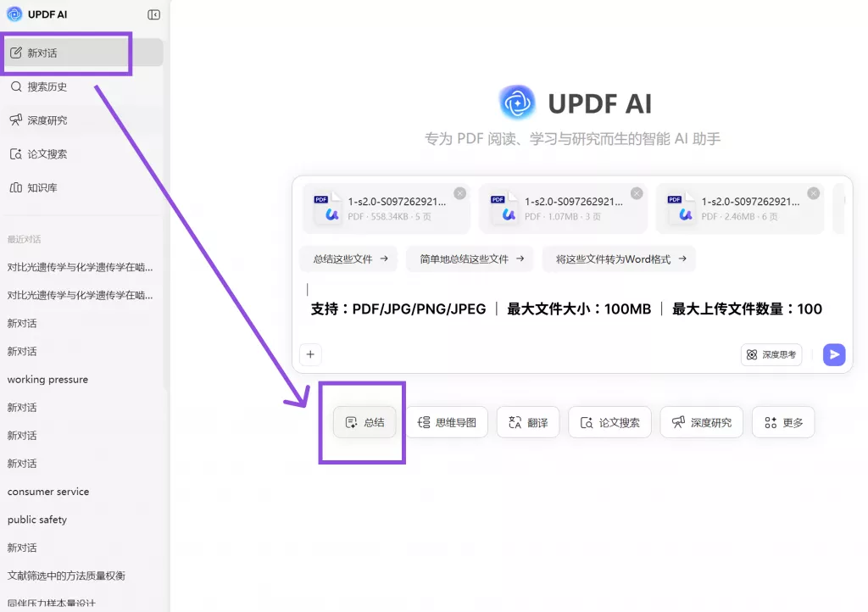Send the message with arrow button
This screenshot has width=868, height=612.
(834, 354)
